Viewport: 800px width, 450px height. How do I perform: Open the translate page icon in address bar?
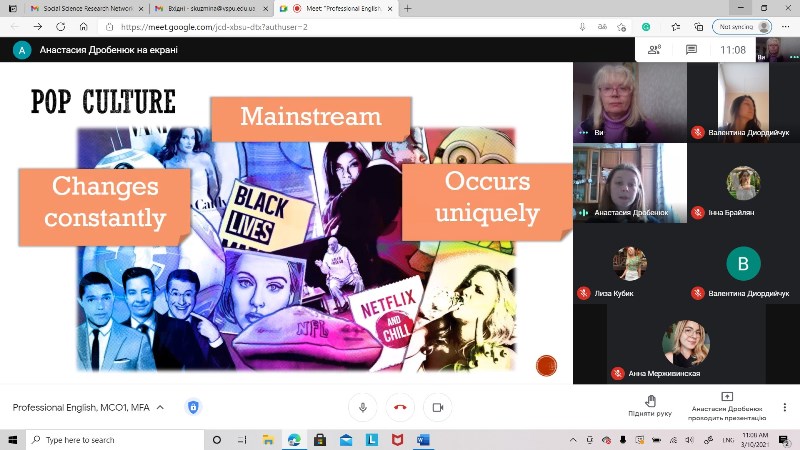point(602,27)
